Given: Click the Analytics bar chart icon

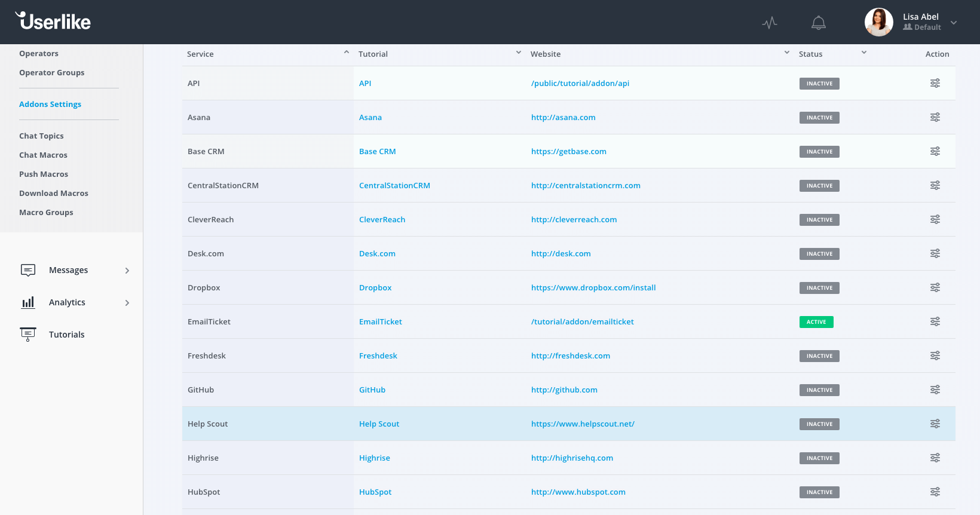Looking at the screenshot, I should point(28,302).
